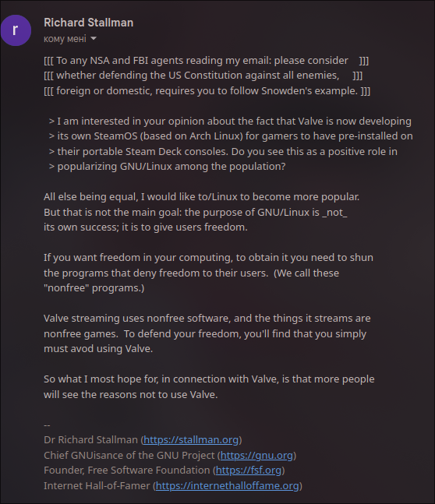Screen dimensions: 435x504
Task: Open the https://gnu.org link
Action: (256, 455)
